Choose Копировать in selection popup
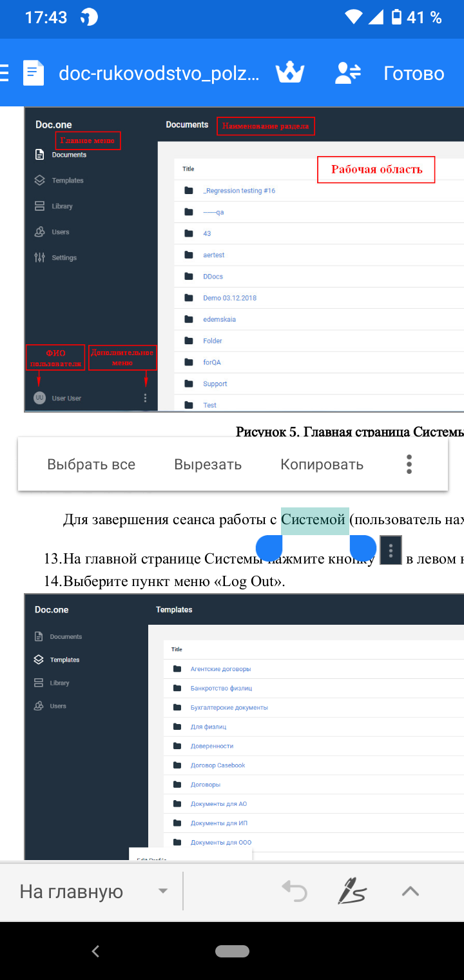 (x=322, y=464)
